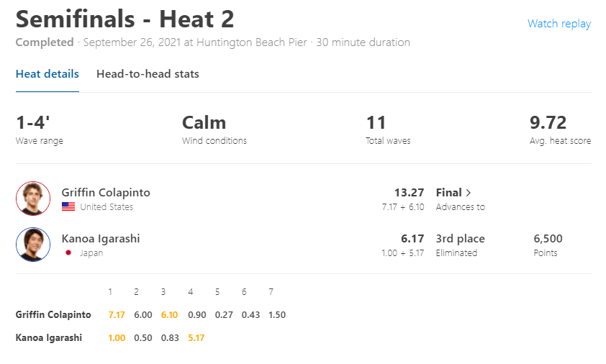Open Griffin Colapinto's name link
The height and width of the screenshot is (364, 606).
[106, 193]
